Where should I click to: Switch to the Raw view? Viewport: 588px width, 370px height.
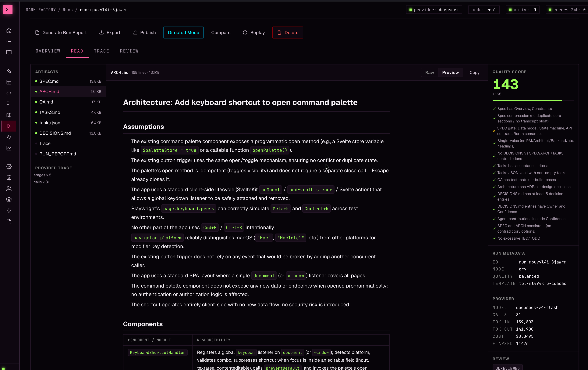(x=430, y=72)
